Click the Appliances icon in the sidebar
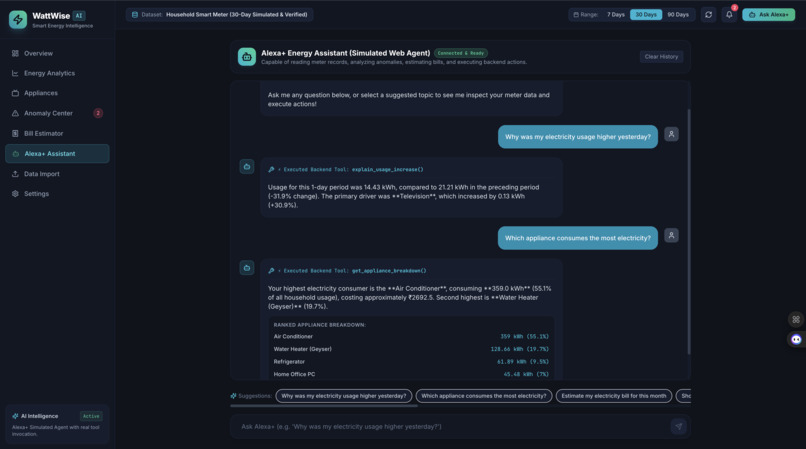Screen dimensions: 806x449 [x=15, y=93]
